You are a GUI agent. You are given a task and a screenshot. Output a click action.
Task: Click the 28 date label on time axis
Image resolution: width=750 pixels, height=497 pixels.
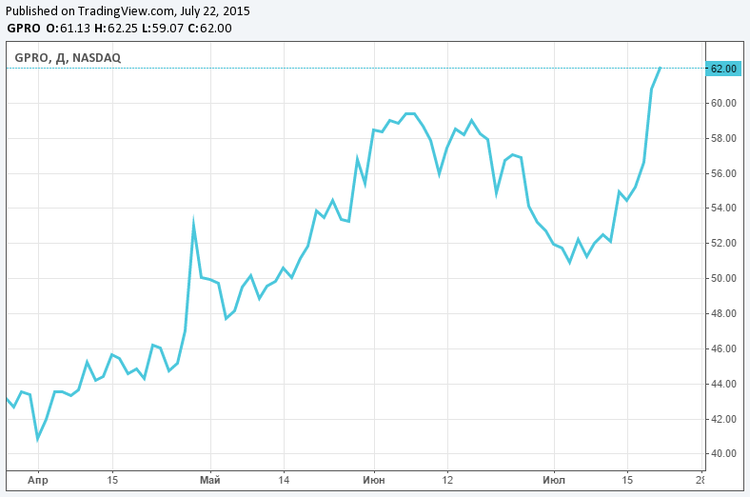[702, 479]
